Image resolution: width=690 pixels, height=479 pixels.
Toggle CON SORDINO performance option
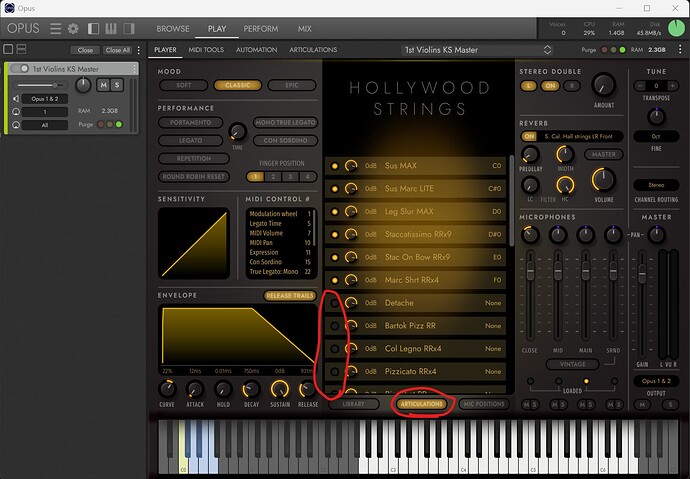click(286, 141)
